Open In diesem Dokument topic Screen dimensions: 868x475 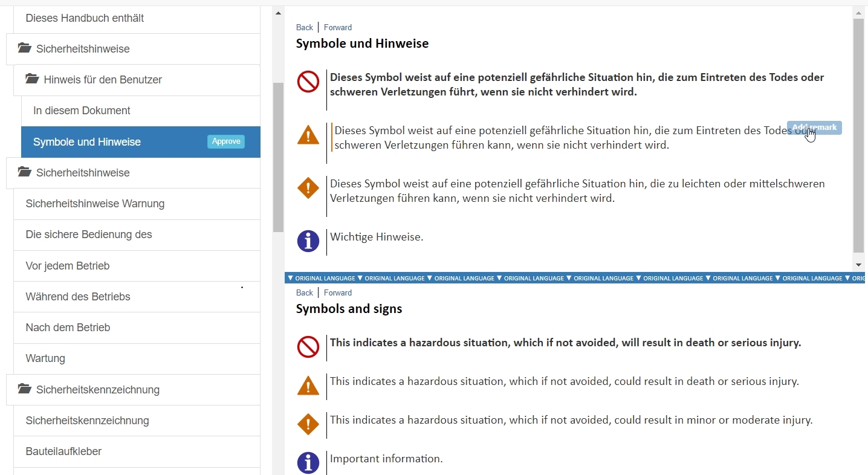(x=82, y=111)
